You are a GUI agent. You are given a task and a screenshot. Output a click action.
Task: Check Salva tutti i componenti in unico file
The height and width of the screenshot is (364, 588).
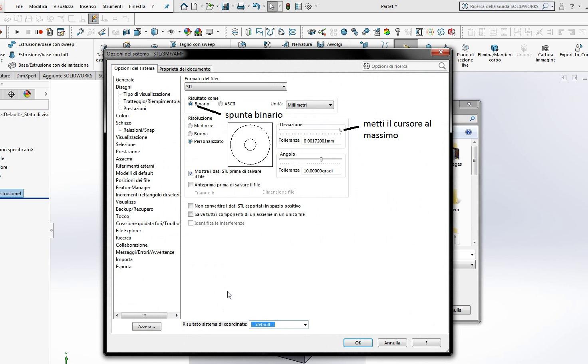(x=191, y=214)
